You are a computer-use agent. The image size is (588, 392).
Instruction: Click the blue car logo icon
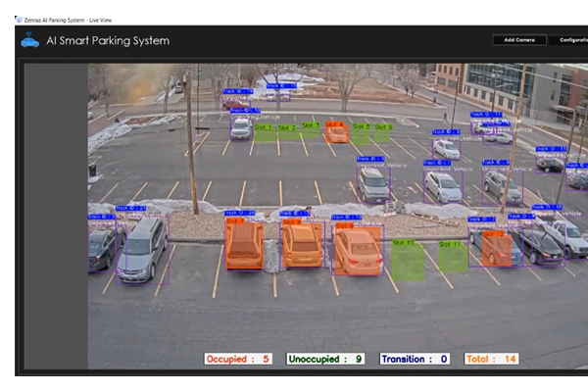[30, 40]
